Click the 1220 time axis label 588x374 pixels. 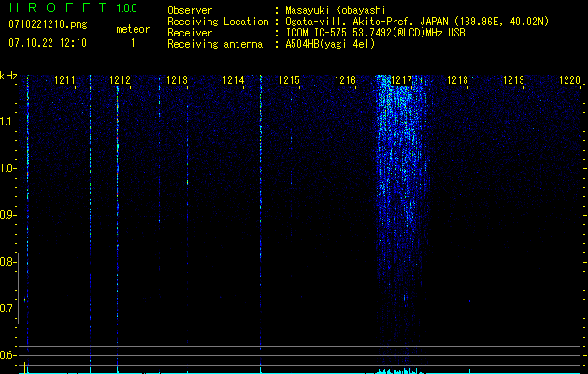tap(569, 80)
